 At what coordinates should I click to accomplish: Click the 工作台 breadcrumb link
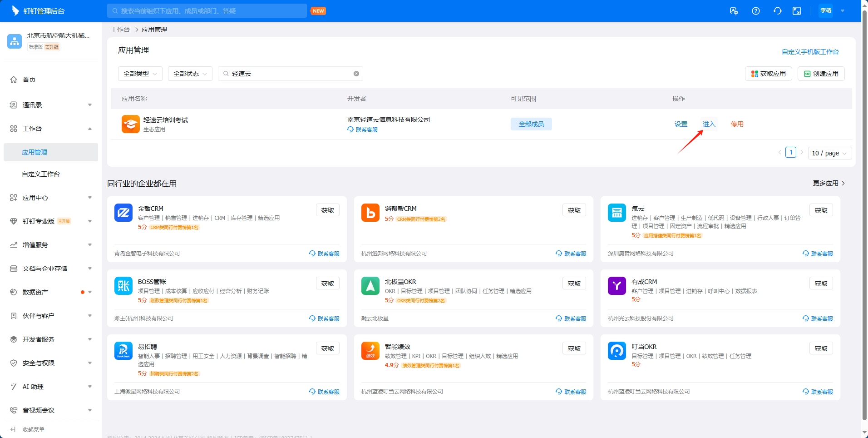(x=120, y=30)
